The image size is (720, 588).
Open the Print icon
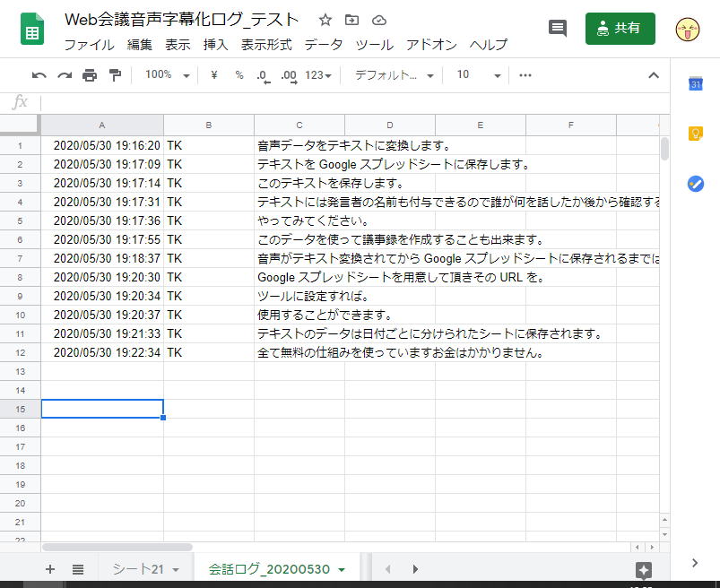point(91,75)
